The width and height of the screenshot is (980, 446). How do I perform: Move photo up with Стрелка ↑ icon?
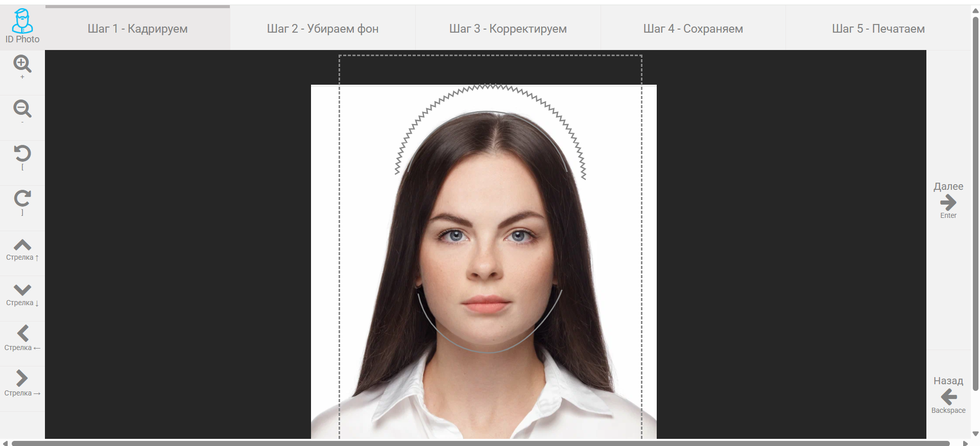click(x=22, y=245)
